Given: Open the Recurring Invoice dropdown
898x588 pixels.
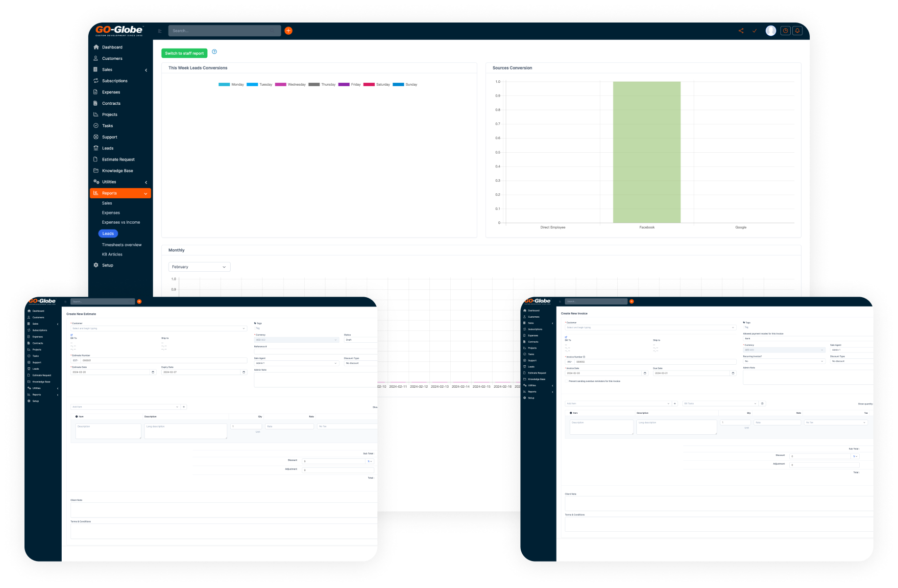Looking at the screenshot, I should pyautogui.click(x=783, y=361).
